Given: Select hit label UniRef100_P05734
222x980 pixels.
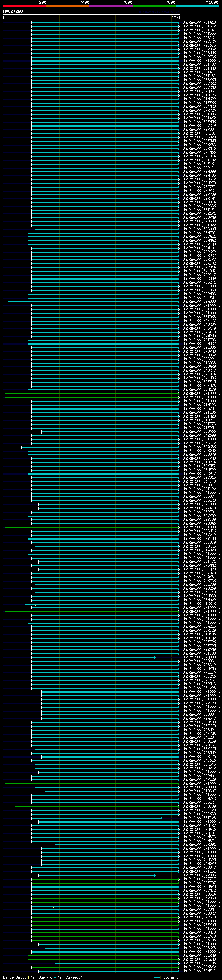Looking at the screenshot, I should [199, 408].
